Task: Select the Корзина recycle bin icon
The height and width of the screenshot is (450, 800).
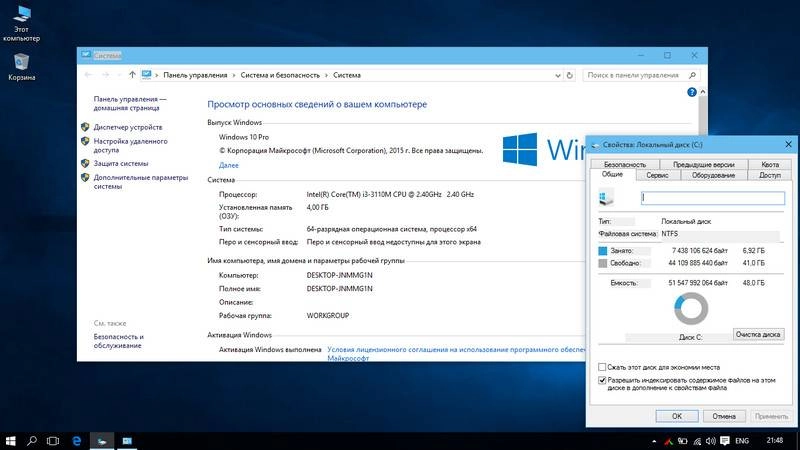Action: [x=21, y=67]
